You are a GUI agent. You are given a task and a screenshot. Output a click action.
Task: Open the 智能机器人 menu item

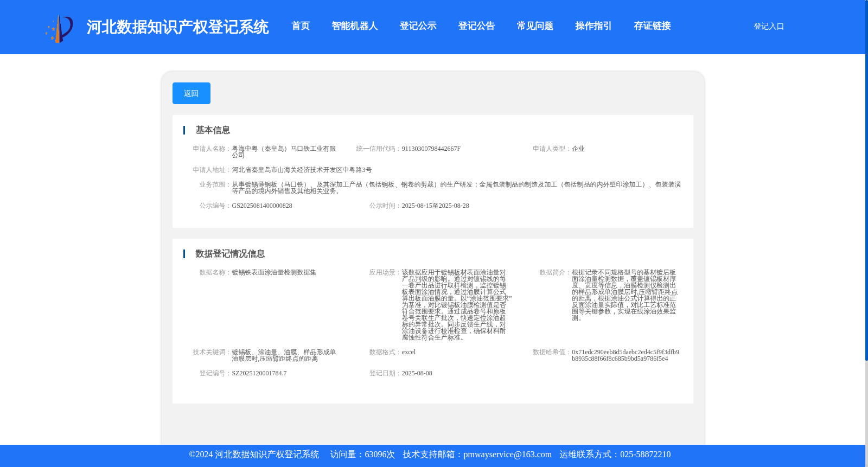[355, 26]
